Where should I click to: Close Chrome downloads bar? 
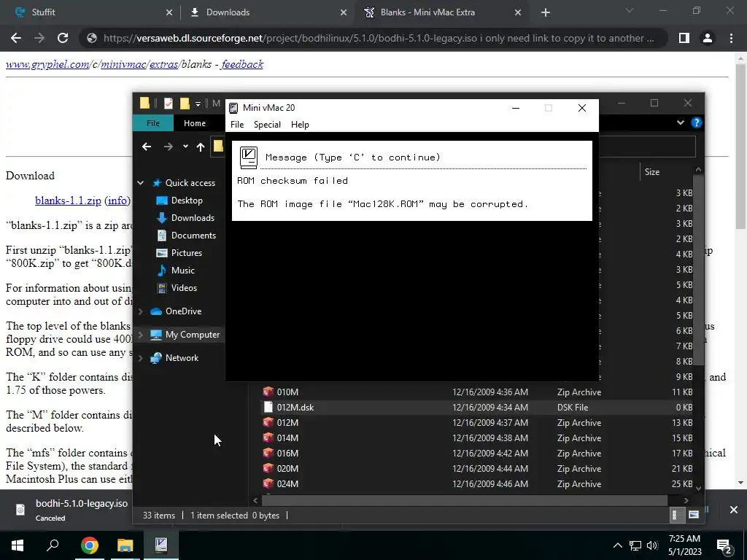733,510
